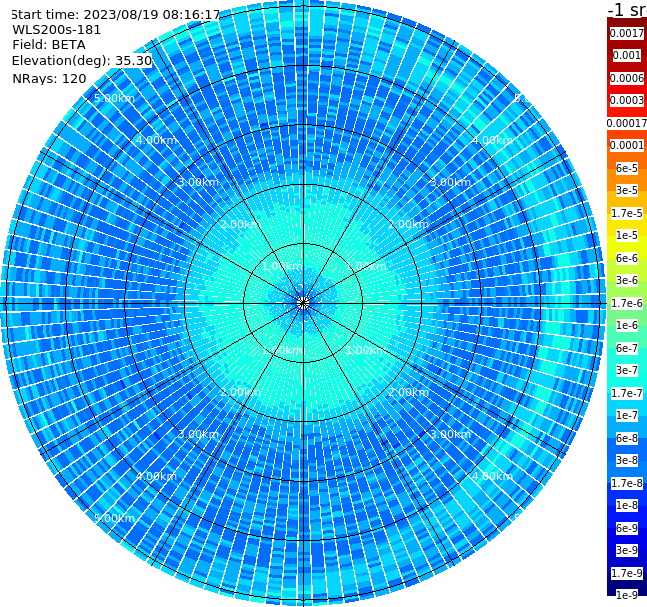
Task: Select the 3e-8 color bar value
Action: point(627,460)
